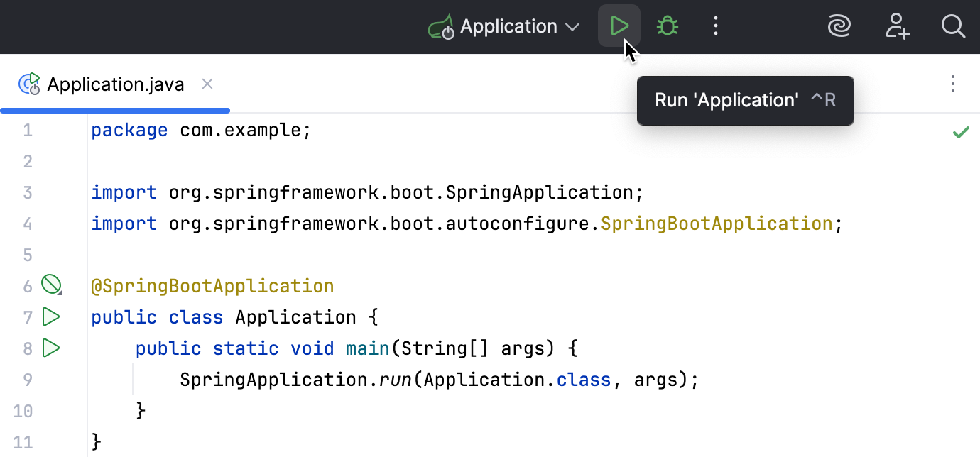Screen dimensions: 980x457
Task: Open Search Everywhere with the magnifier icon
Action: [x=952, y=27]
